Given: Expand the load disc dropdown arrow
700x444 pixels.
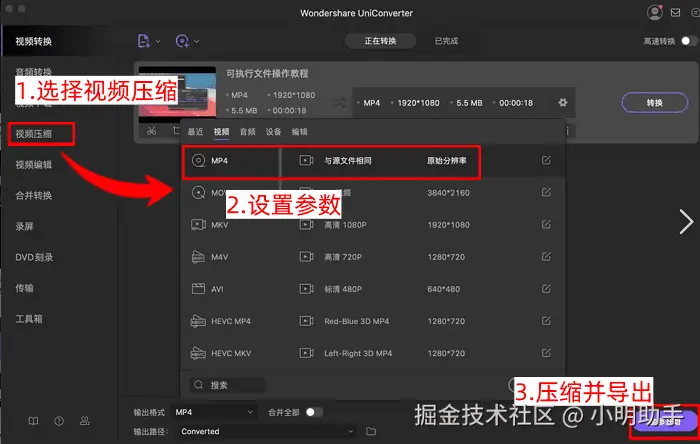Looking at the screenshot, I should (196, 41).
